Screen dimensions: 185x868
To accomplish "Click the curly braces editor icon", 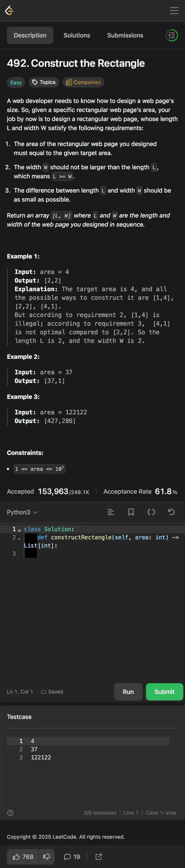I will (151, 512).
